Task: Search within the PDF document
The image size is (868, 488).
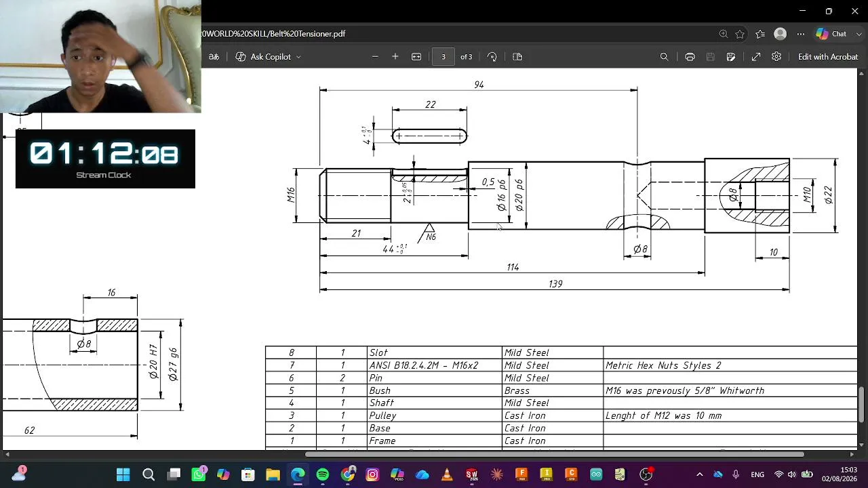Action: point(665,57)
